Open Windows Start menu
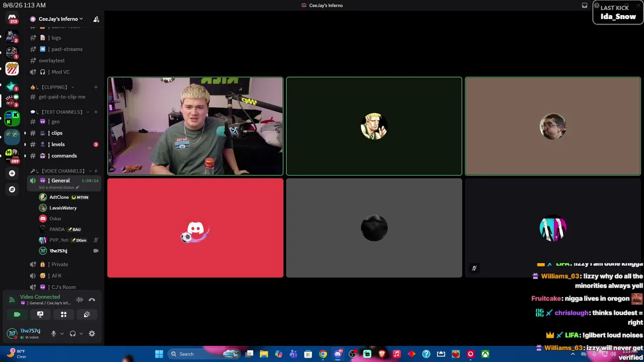 click(x=159, y=354)
